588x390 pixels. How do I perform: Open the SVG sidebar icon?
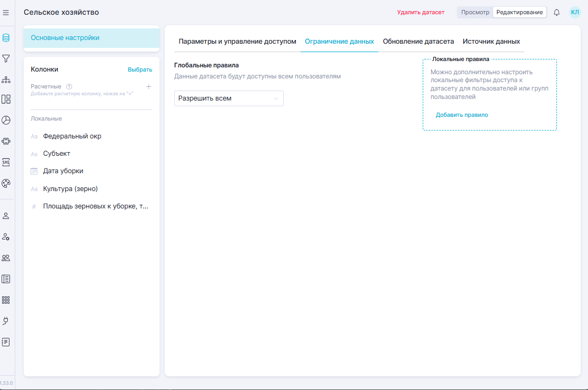[x=6, y=162]
